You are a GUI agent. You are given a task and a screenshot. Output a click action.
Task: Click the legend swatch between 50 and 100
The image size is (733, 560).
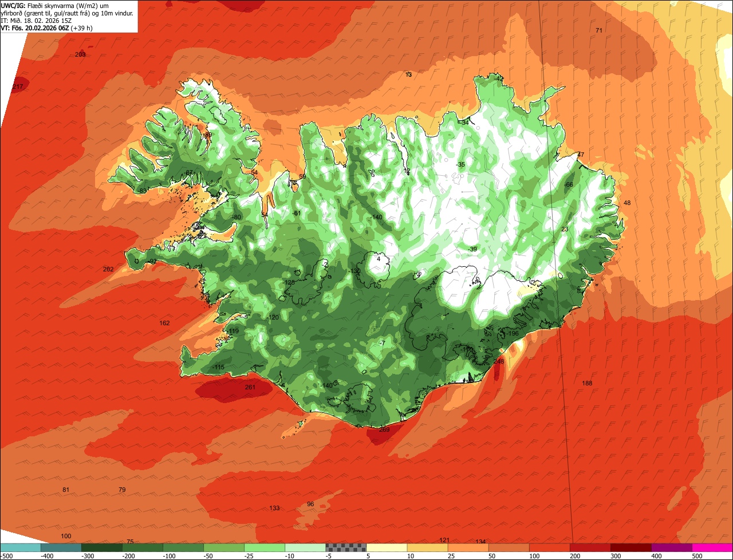[509, 547]
